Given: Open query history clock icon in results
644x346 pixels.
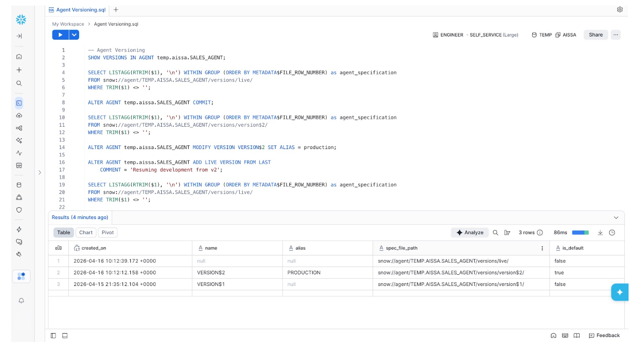Looking at the screenshot, I should point(612,233).
